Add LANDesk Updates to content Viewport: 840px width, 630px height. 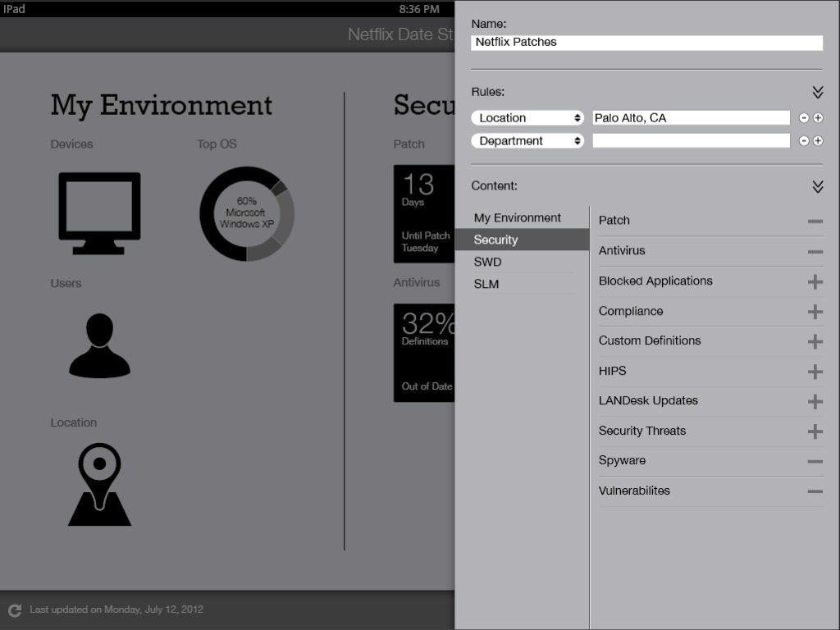[x=815, y=401]
